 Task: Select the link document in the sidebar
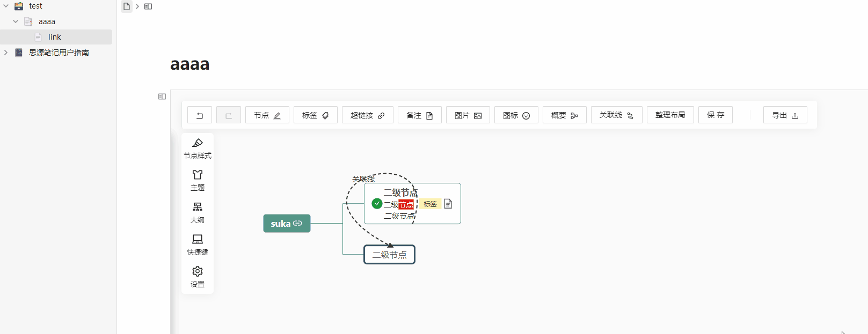[x=54, y=36]
